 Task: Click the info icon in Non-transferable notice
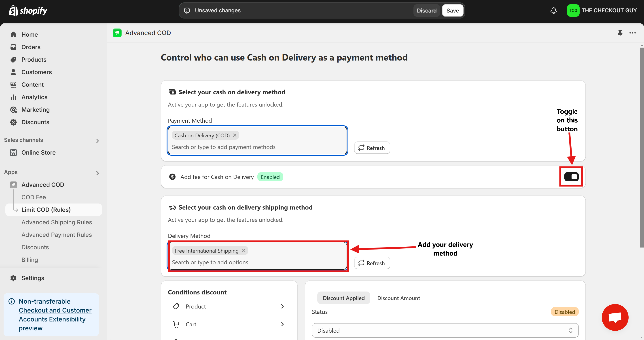[11, 301]
